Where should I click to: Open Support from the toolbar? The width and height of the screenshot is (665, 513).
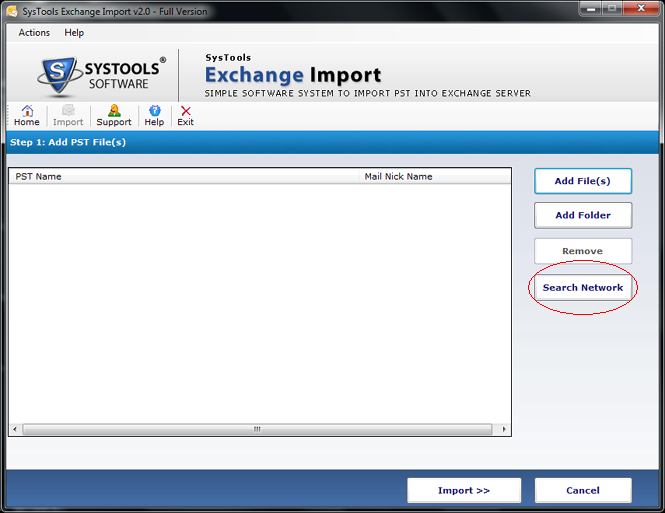tap(114, 116)
